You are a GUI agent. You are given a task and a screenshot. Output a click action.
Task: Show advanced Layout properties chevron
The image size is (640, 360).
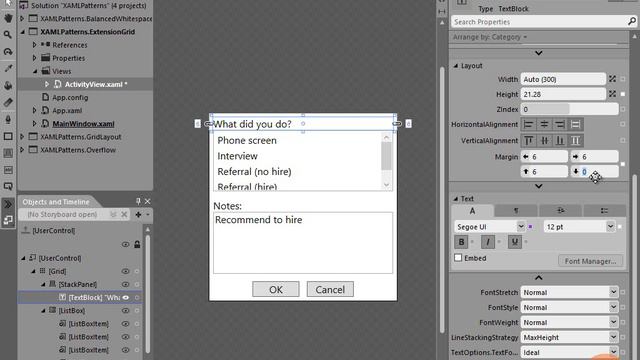[x=538, y=186]
